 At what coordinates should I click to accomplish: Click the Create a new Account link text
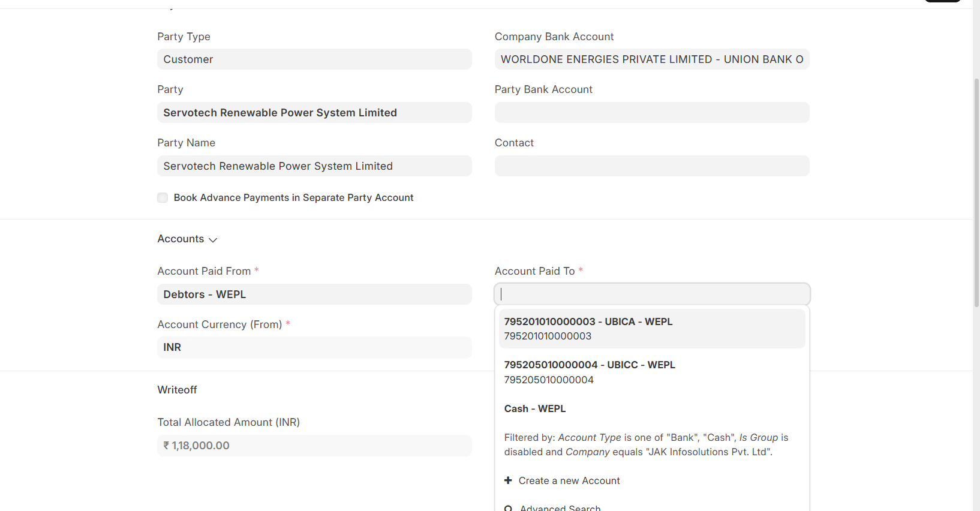point(569,480)
